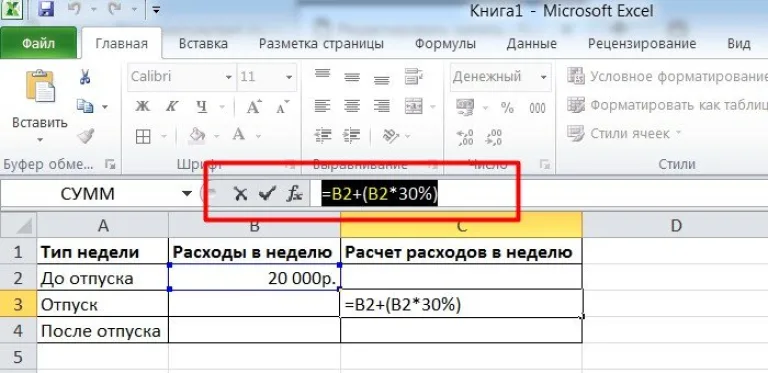Click the Format Painter brush icon
This screenshot has width=768, height=373.
tap(85, 136)
